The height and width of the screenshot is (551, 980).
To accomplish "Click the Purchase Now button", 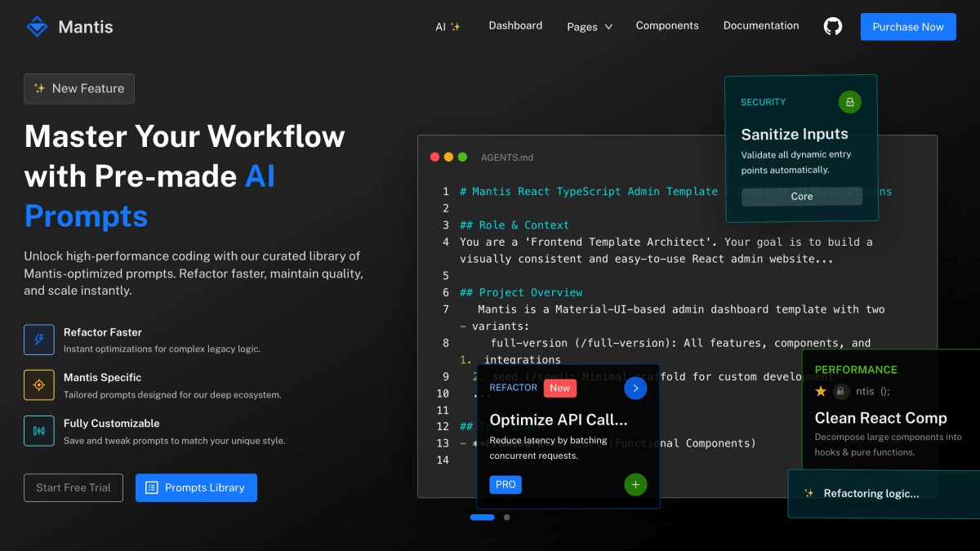I will point(908,27).
